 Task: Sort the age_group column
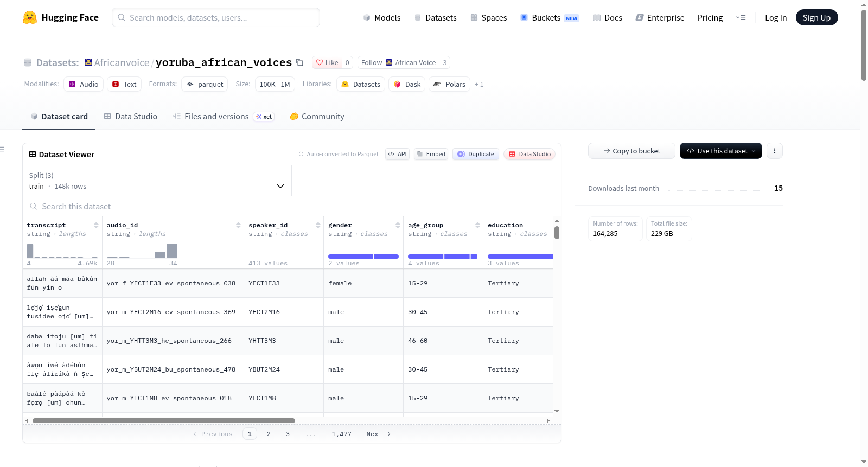coord(477,225)
